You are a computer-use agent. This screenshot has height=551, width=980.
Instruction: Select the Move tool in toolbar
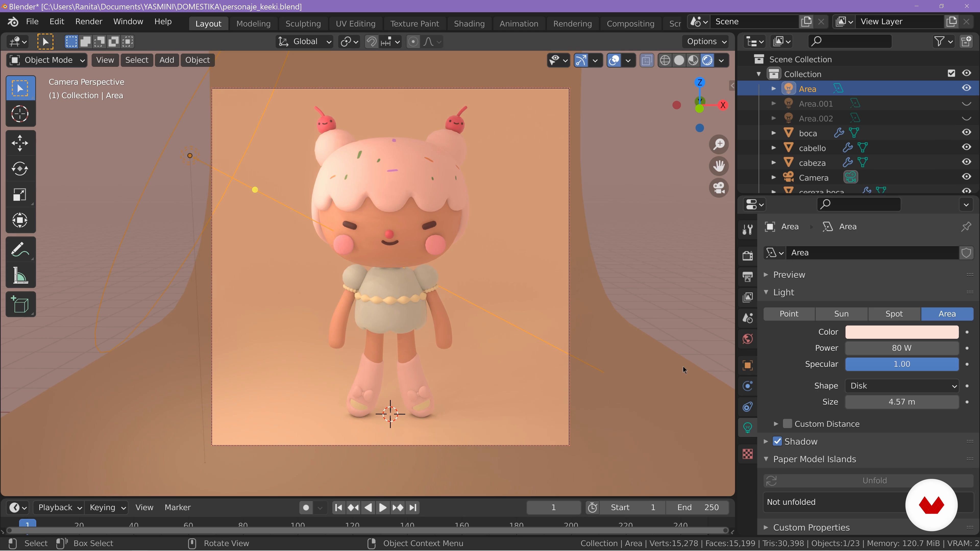click(20, 143)
